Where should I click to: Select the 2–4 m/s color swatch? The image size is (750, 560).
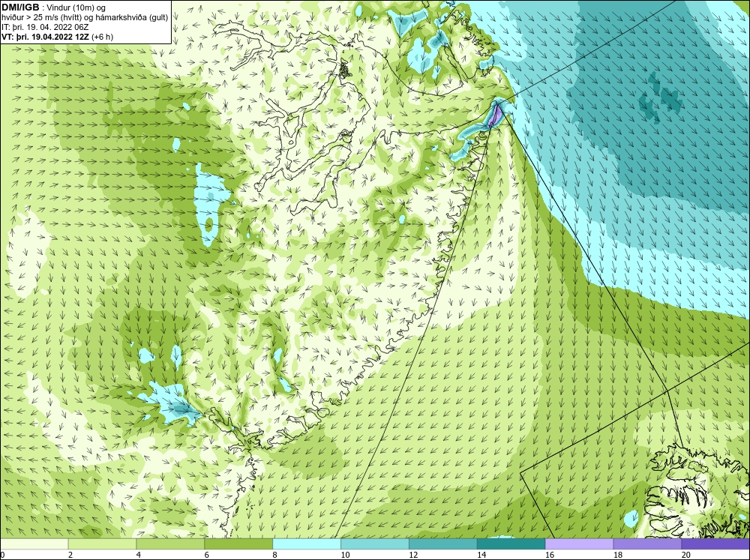tap(102, 544)
